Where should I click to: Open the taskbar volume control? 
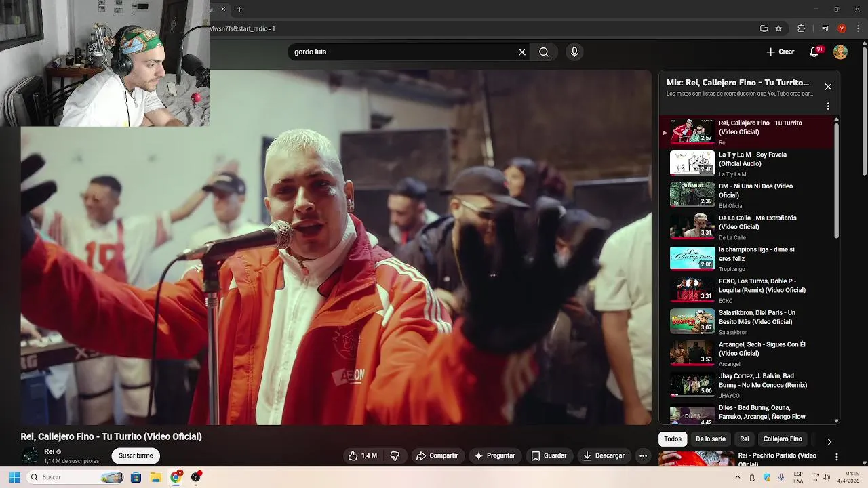tap(826, 477)
